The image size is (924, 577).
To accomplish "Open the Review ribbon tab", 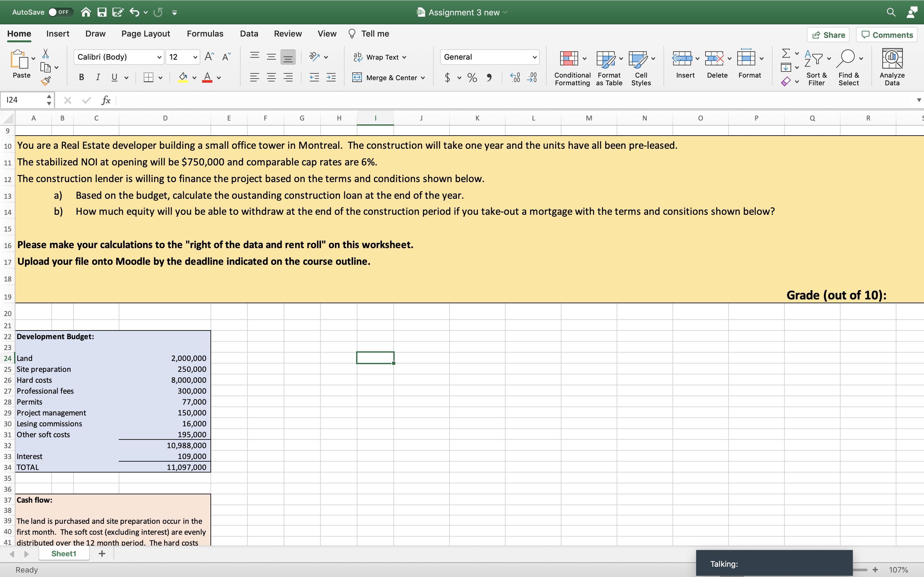I will coord(287,34).
